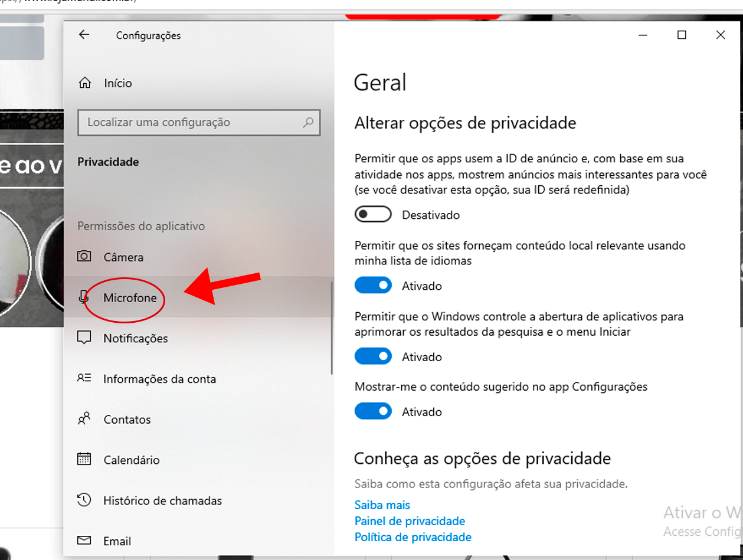Click the Início home icon
The width and height of the screenshot is (743, 560).
coord(85,83)
